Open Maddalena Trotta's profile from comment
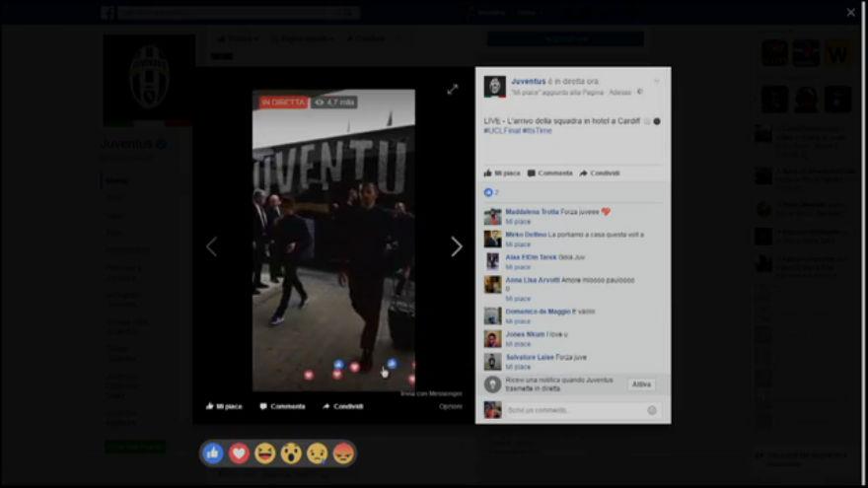The width and height of the screenshot is (868, 488). [x=532, y=212]
